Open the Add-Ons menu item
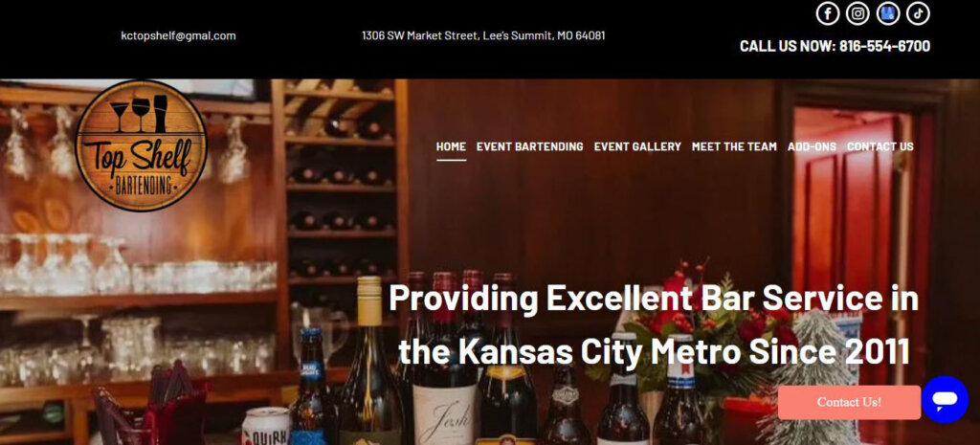 click(812, 146)
